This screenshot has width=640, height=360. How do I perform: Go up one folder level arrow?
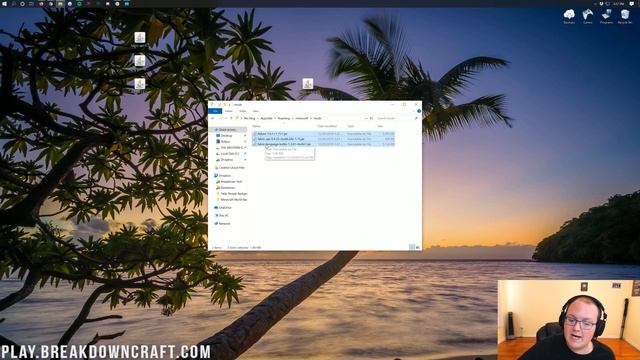pos(231,118)
